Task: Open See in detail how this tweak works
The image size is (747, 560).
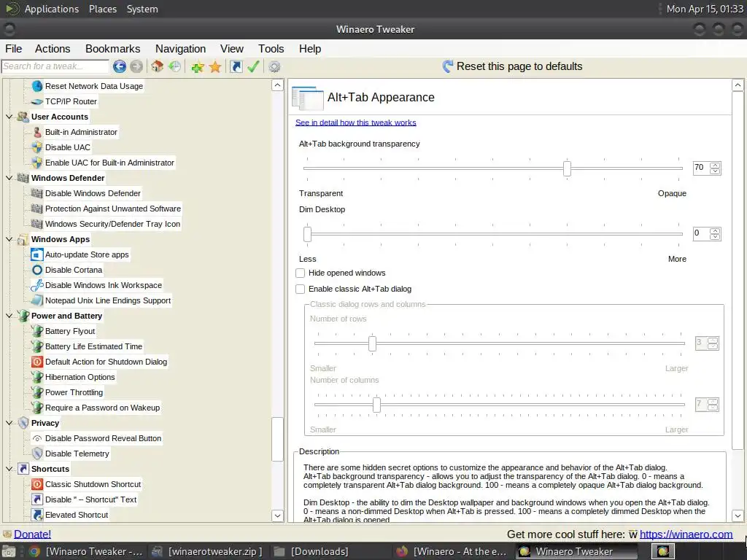Action: [355, 122]
